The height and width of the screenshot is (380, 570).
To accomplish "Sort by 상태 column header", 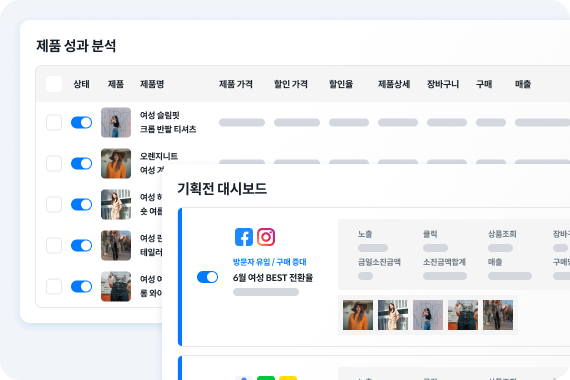I will [x=81, y=84].
